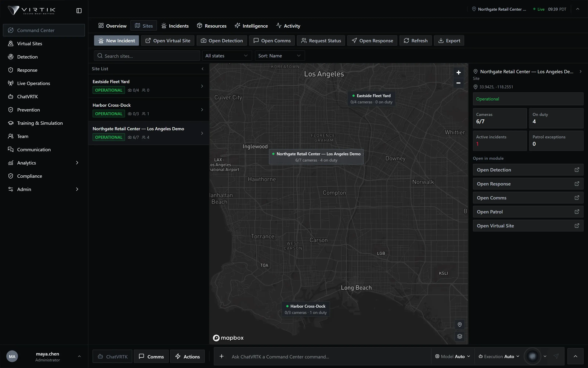The image size is (588, 368).
Task: Click the voice orb button
Action: [532, 356]
